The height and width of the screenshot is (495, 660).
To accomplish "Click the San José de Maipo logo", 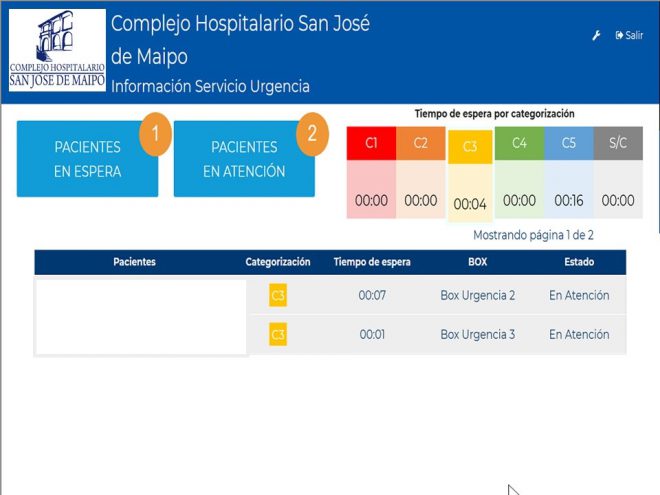I will tap(57, 50).
